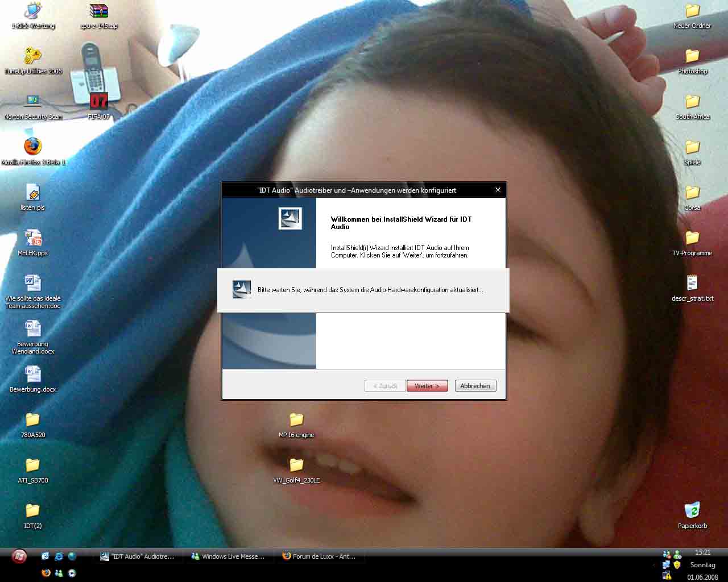728x582 pixels.
Task: Select the MP I6 engine folder
Action: click(296, 425)
